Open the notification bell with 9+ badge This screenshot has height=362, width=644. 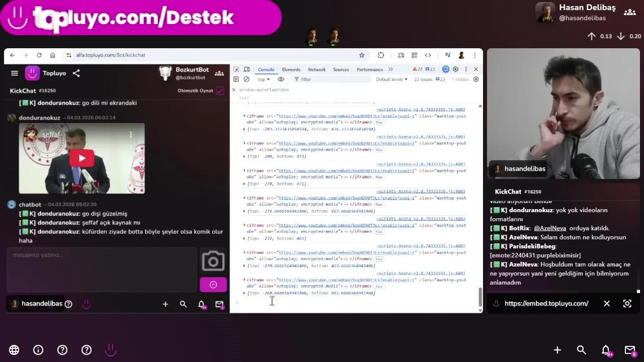[x=606, y=350]
